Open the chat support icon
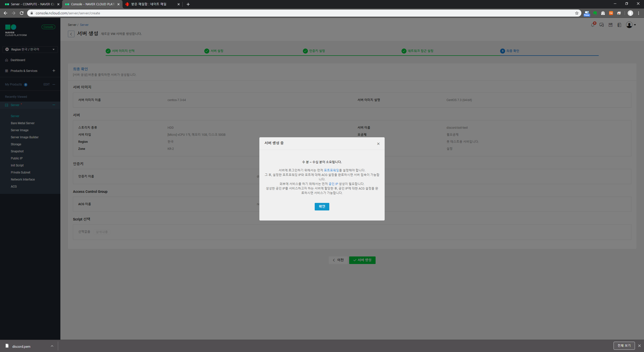The height and width of the screenshot is (352, 644). tap(601, 25)
